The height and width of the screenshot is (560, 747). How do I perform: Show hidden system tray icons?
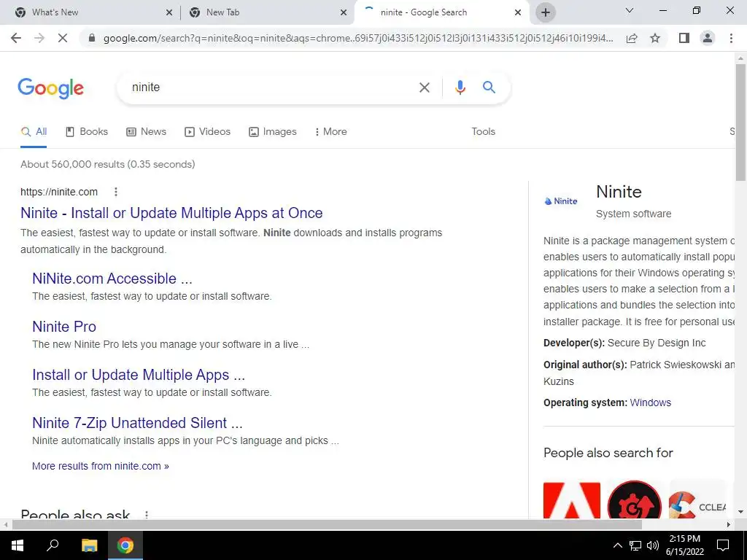(617, 545)
